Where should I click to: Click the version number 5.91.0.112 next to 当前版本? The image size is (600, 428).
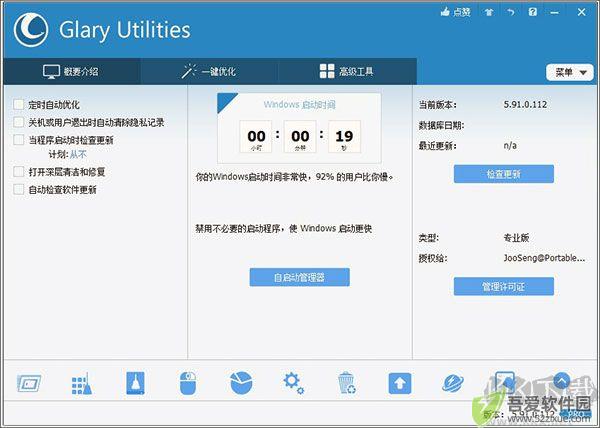click(525, 104)
